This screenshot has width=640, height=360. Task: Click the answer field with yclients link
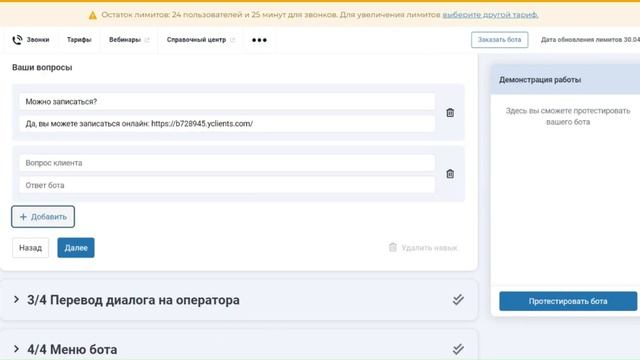coord(227,124)
